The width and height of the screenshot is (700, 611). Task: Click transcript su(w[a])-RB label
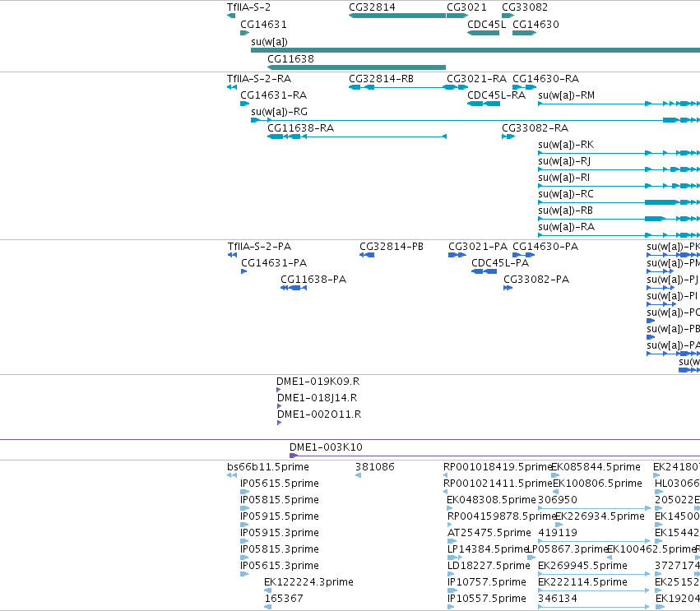click(566, 211)
